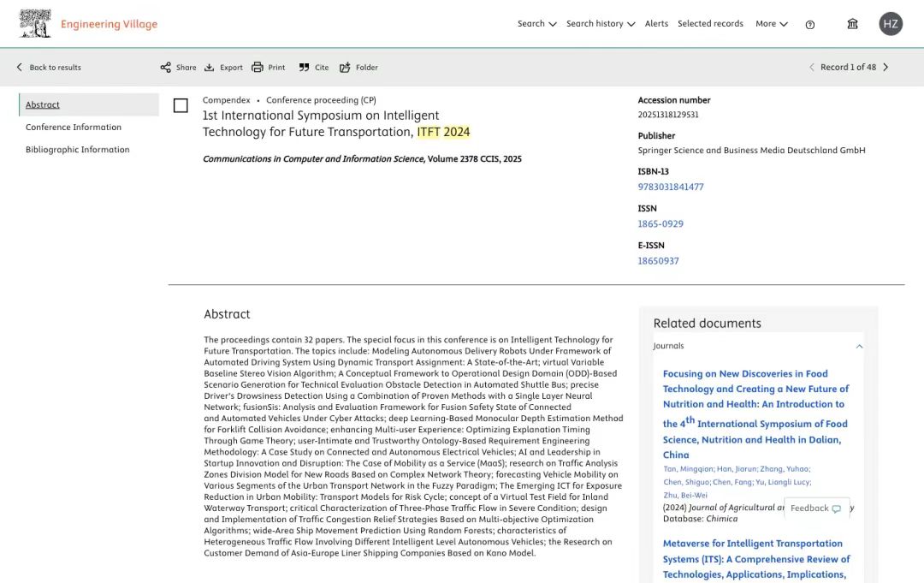Image resolution: width=924 pixels, height=583 pixels.
Task: Click publisher name Springer Science and Business Media
Action: (751, 151)
